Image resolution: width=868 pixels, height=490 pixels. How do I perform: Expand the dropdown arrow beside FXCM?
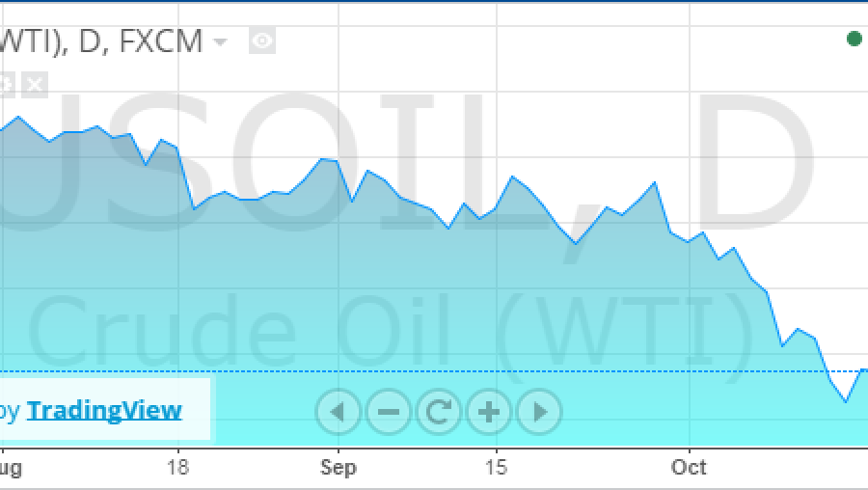pos(220,41)
